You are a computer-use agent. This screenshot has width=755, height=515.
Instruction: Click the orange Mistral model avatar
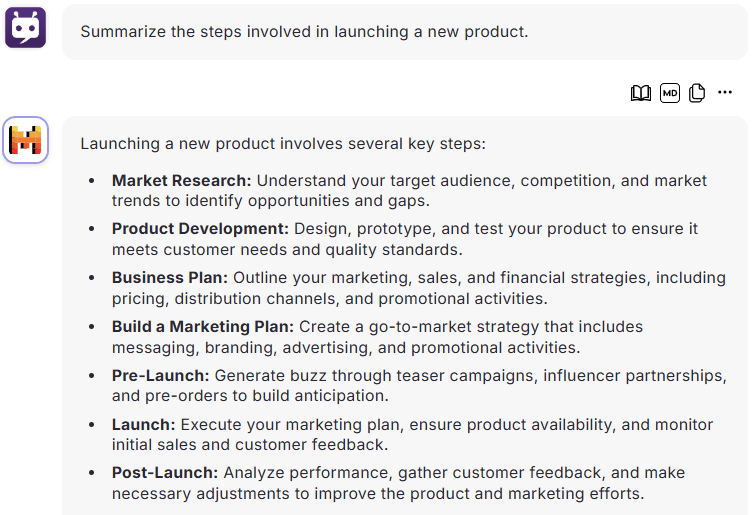coord(26,140)
